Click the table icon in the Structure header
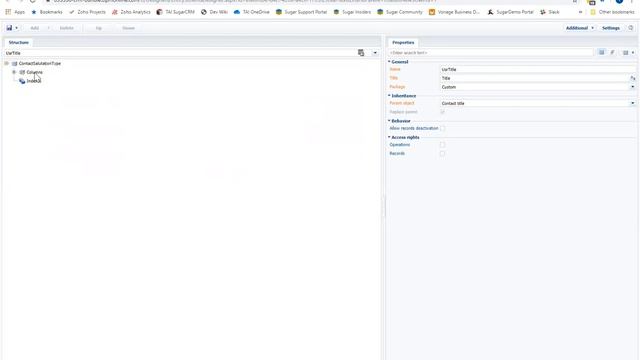The height and width of the screenshot is (360, 640). (x=361, y=53)
